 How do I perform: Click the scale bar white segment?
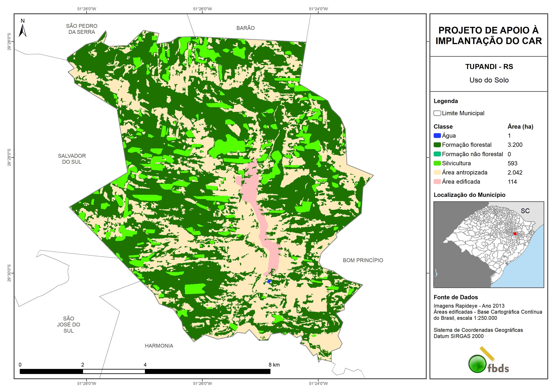click(114, 371)
